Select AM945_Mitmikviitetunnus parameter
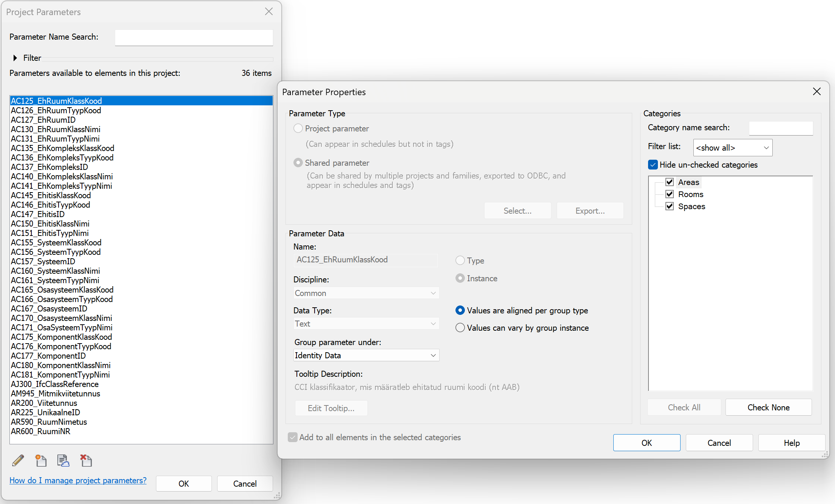 point(141,393)
